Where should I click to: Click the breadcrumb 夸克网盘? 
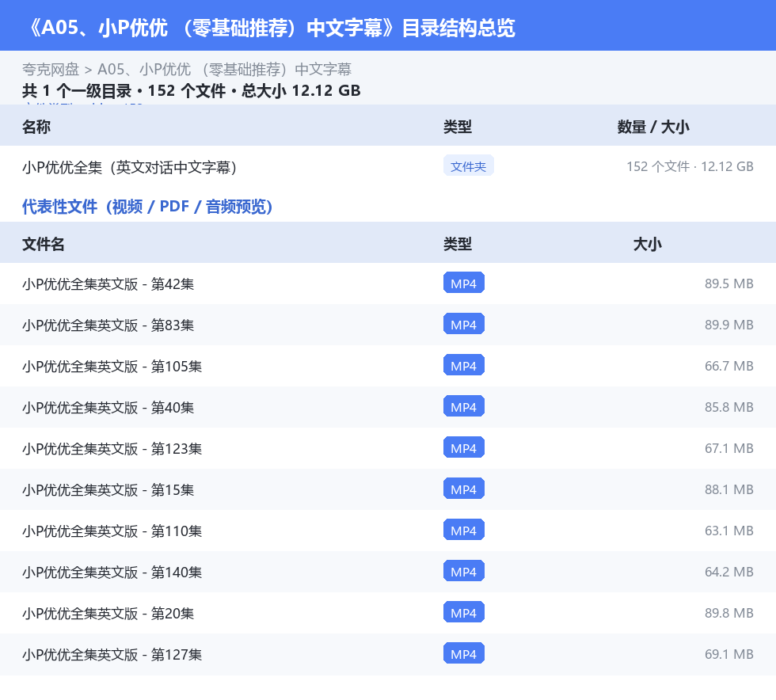[51, 70]
